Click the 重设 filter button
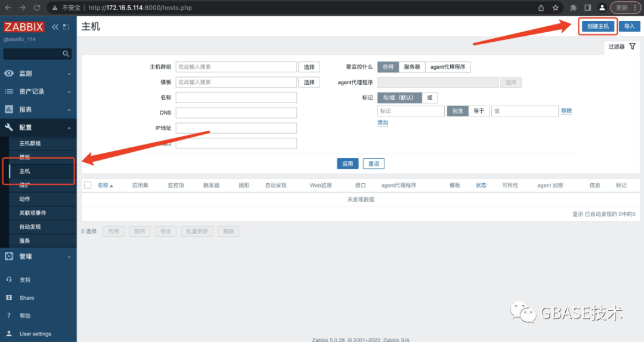This screenshot has height=342, width=644. 374,164
